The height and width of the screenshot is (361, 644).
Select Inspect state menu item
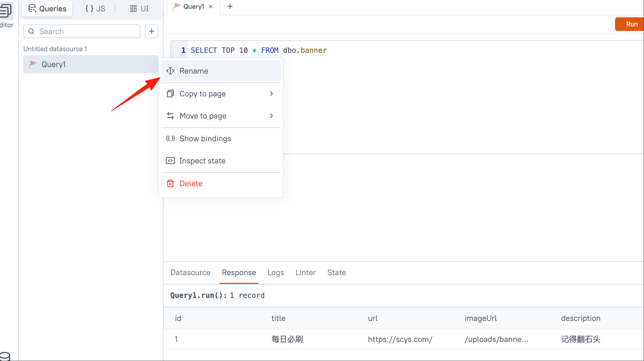pos(221,161)
